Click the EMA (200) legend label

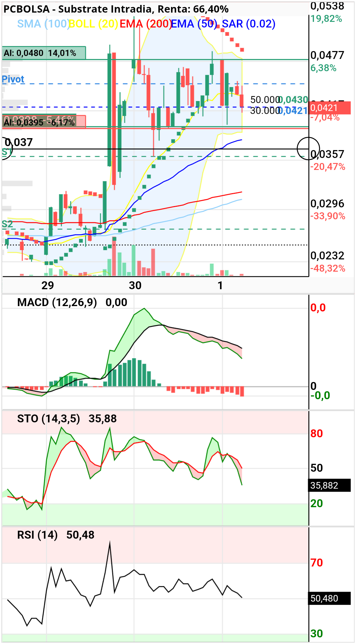click(146, 24)
